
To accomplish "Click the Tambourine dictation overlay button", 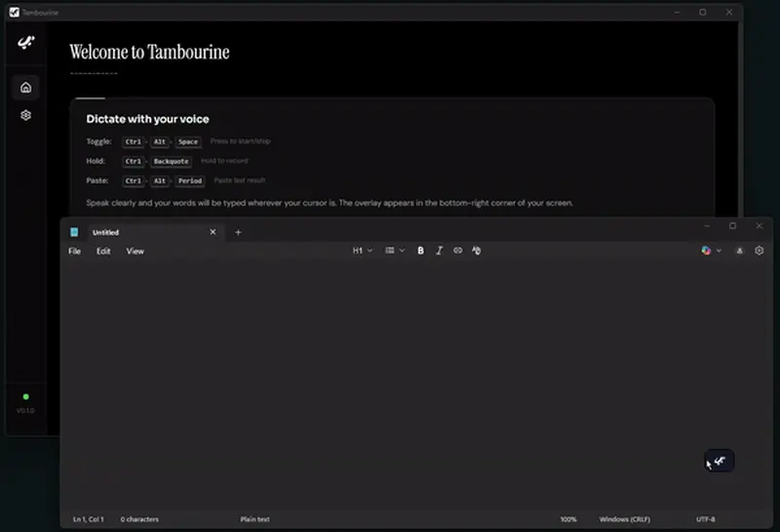I will [x=720, y=461].
